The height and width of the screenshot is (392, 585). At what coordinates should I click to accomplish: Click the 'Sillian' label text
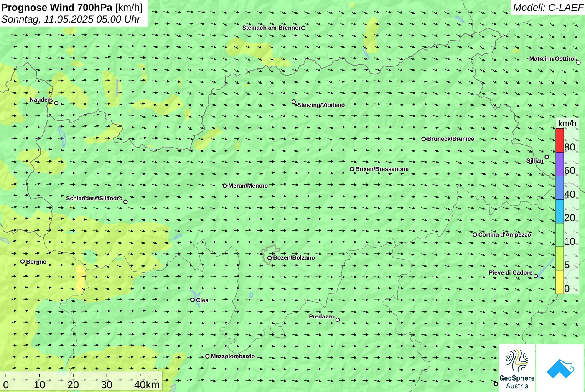point(535,161)
